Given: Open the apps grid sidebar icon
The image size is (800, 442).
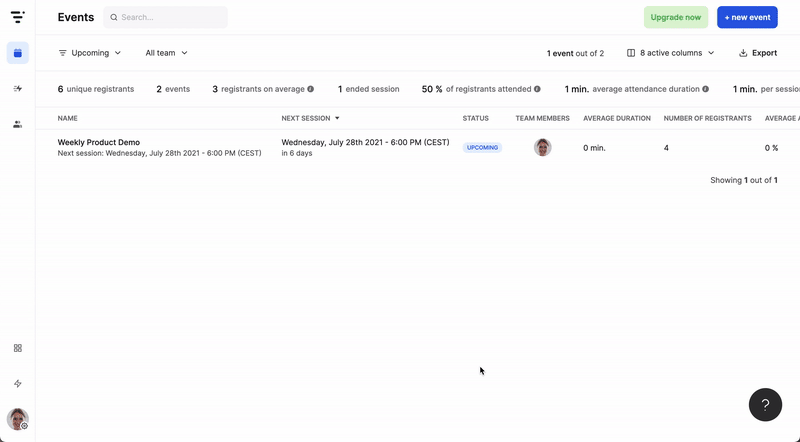Looking at the screenshot, I should click(x=18, y=348).
